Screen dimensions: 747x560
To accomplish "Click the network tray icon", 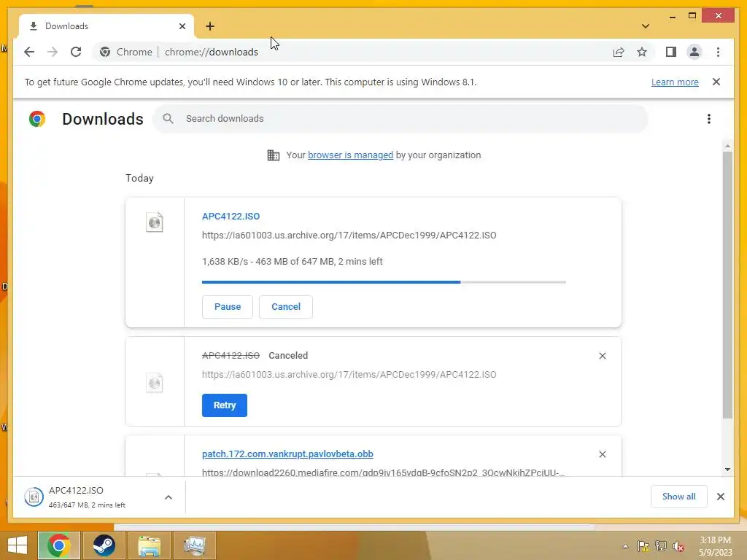I will [x=661, y=546].
